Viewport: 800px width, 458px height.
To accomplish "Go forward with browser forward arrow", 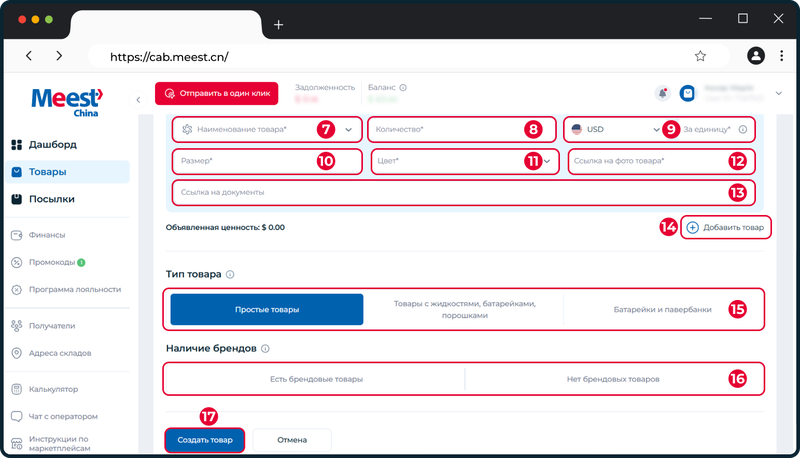I will [59, 56].
